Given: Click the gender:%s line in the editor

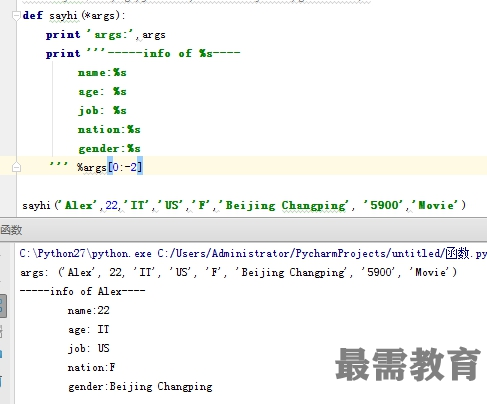Looking at the screenshot, I should 109,148.
